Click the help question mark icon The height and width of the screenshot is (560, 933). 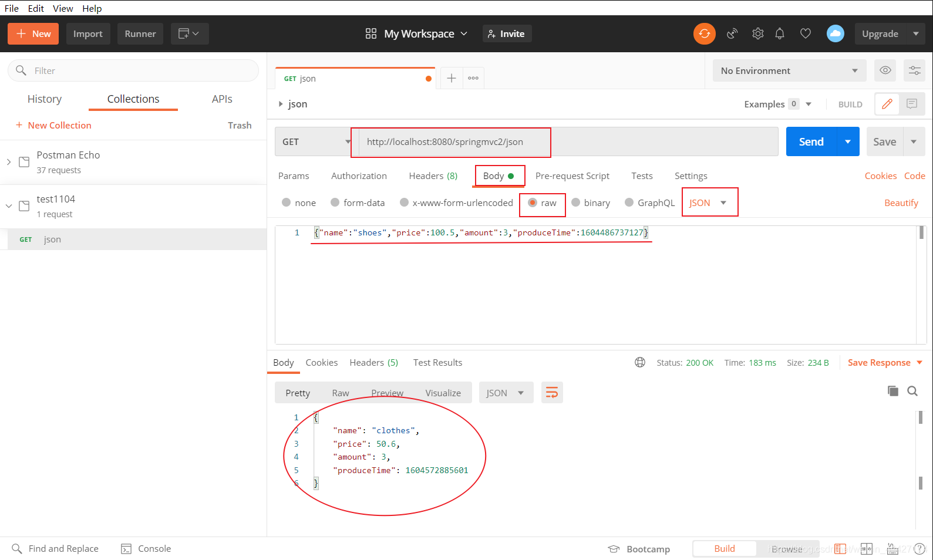tap(919, 549)
